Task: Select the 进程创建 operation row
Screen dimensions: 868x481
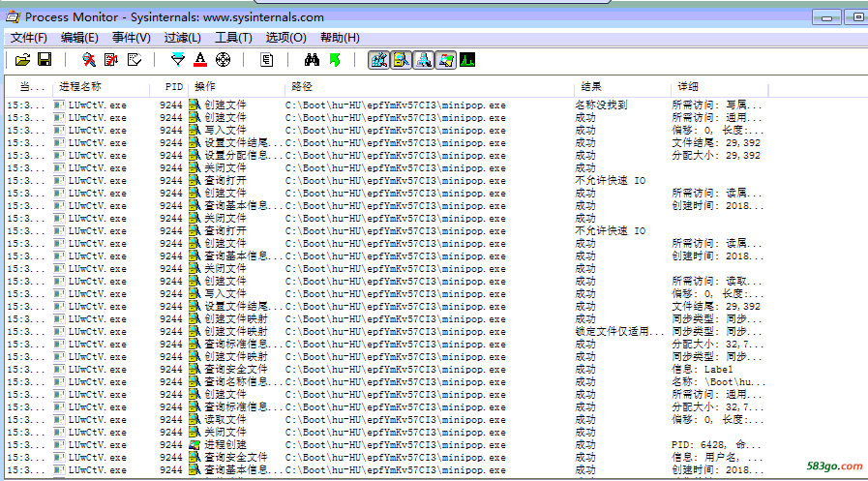Action: (385, 445)
